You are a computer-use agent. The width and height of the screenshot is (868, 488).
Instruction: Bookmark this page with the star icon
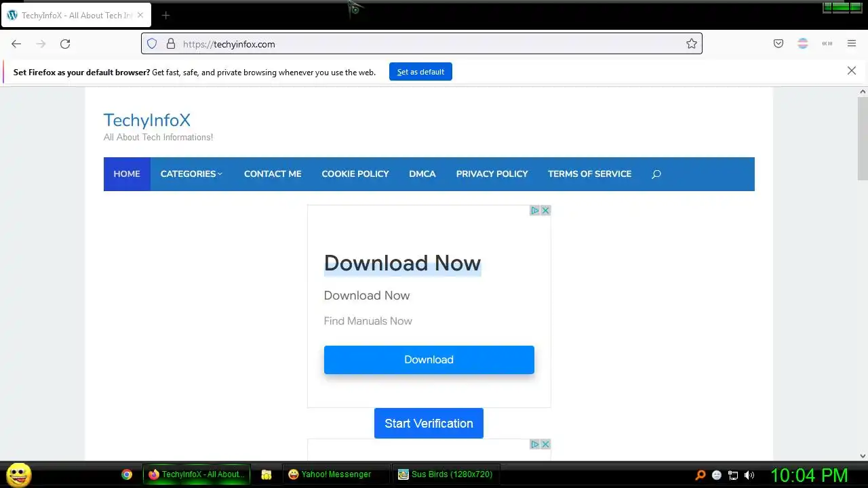point(691,44)
